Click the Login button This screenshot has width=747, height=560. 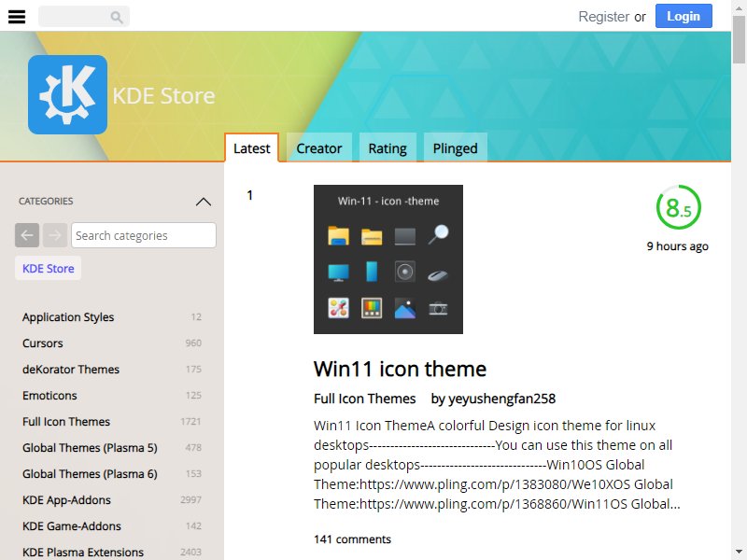point(684,16)
